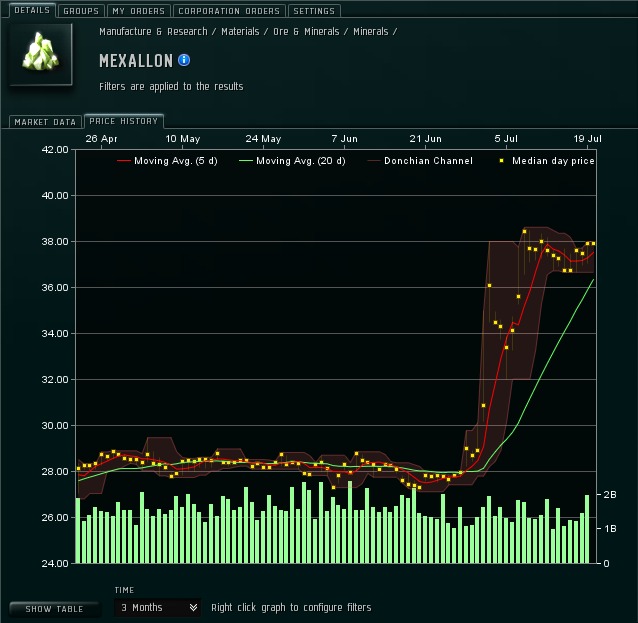Click the Donchian Channel legend marker

374,161
